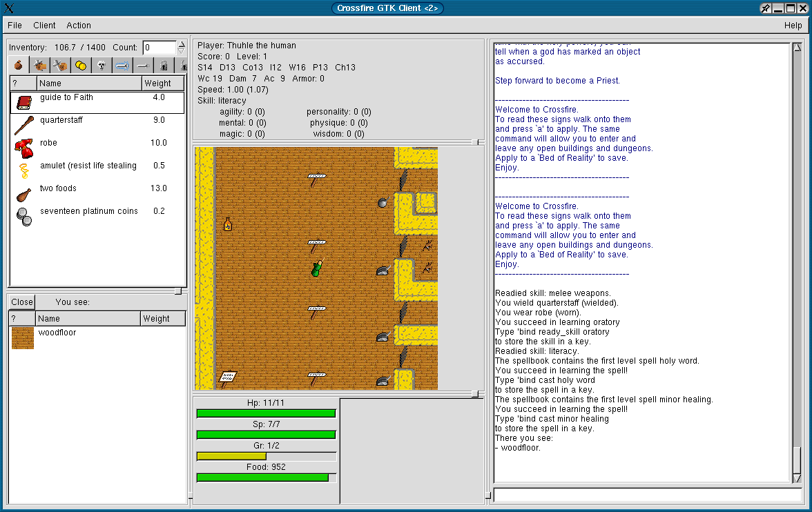Click 'Step forward to become a Priest.' message
The image size is (812, 512).
point(557,81)
